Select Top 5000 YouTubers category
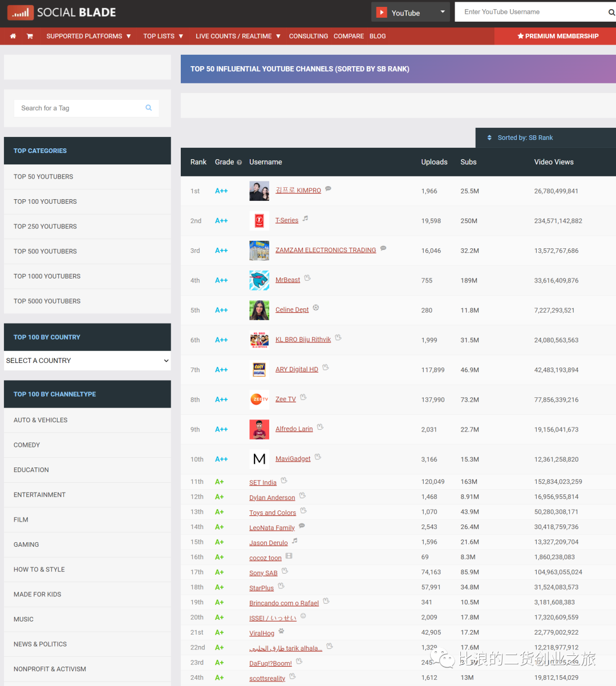 (x=87, y=301)
